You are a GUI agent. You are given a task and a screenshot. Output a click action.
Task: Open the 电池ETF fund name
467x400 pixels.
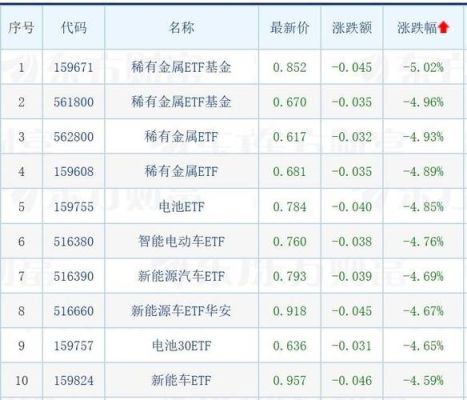181,207
